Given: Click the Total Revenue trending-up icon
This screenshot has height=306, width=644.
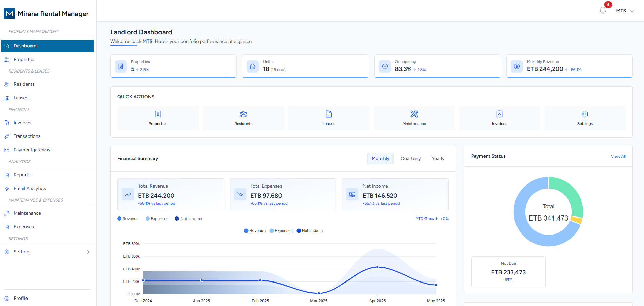Looking at the screenshot, I should point(128,195).
